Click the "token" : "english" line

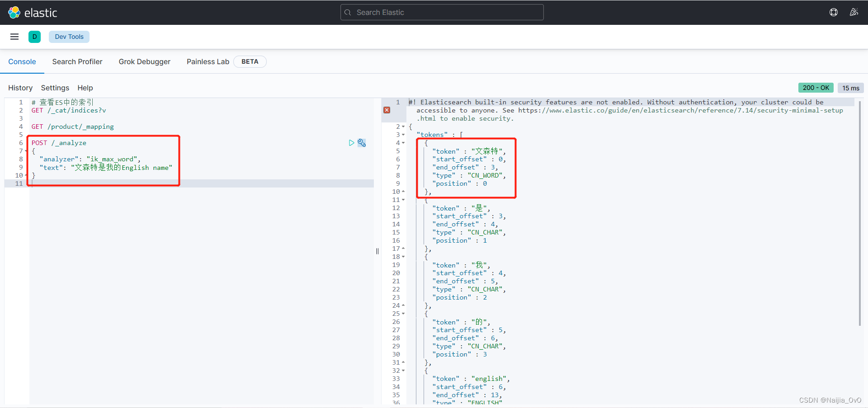[471, 379]
